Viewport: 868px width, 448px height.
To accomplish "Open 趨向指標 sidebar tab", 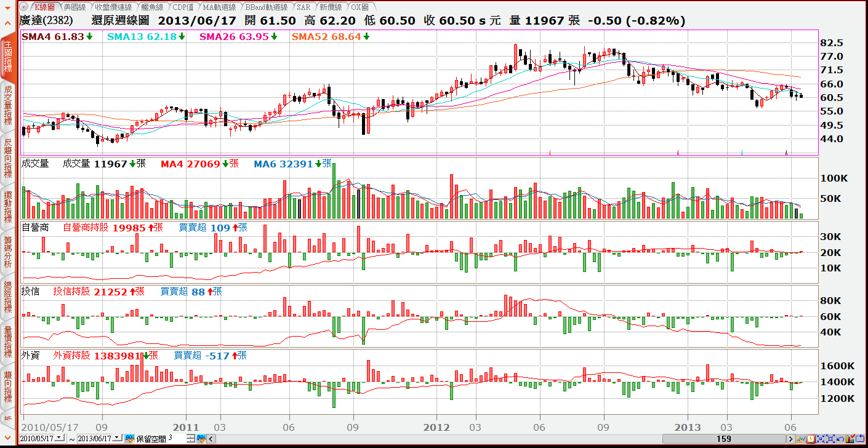I will click(7, 387).
